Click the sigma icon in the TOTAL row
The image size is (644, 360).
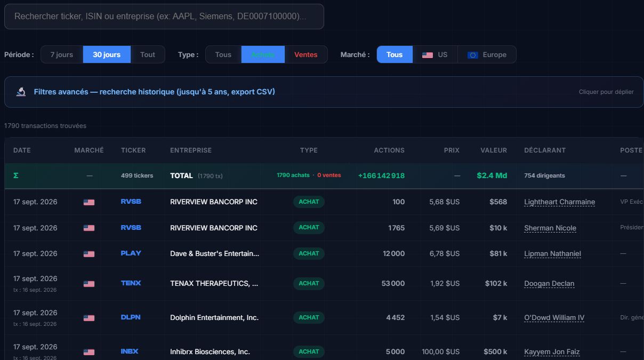point(15,175)
